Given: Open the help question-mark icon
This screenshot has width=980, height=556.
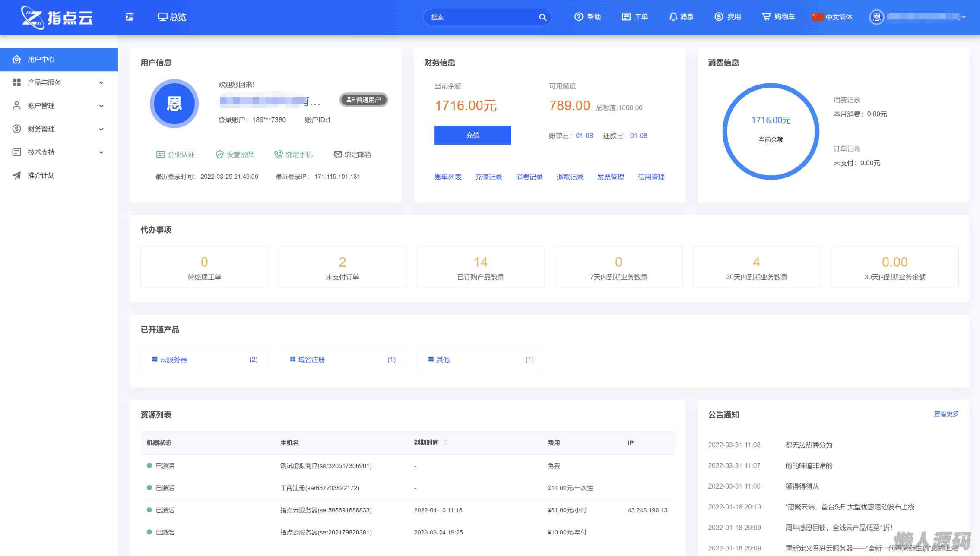Looking at the screenshot, I should [x=578, y=17].
